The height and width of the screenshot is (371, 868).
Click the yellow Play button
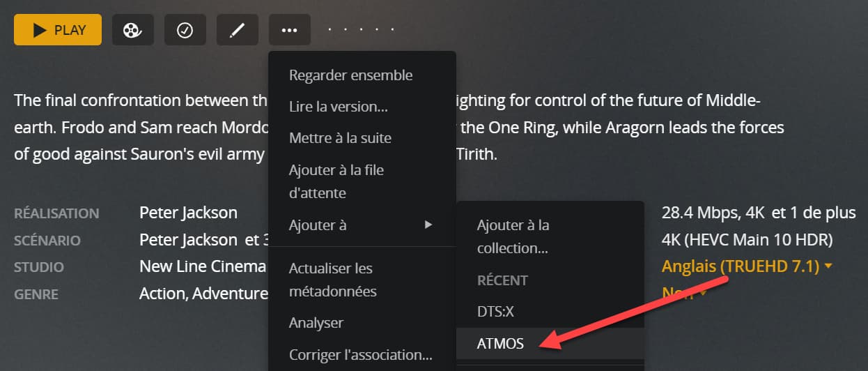coord(58,30)
